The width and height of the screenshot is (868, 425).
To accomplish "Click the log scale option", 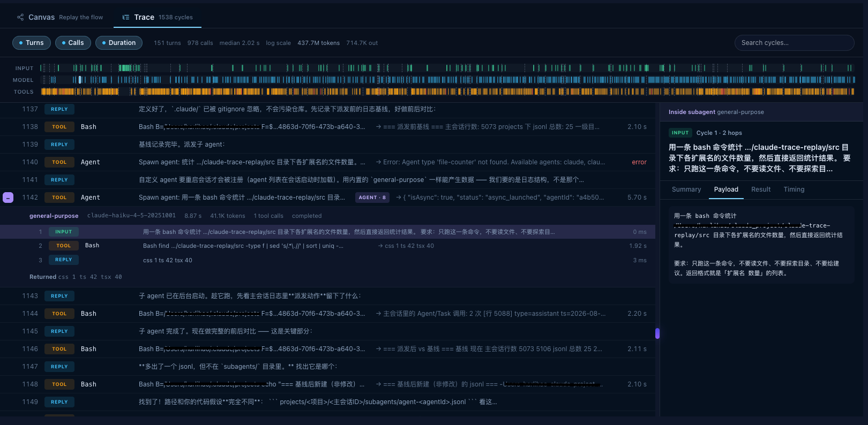I will point(279,43).
